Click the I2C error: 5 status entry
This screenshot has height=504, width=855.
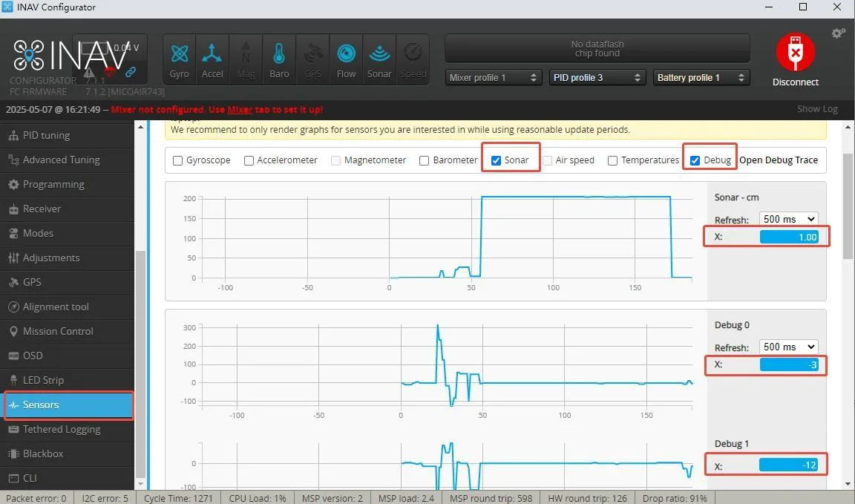coord(105,498)
